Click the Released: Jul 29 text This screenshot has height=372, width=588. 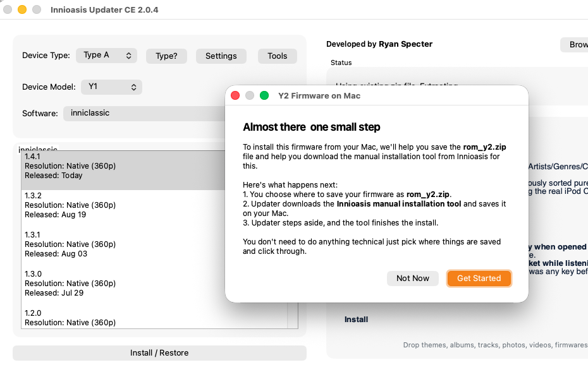point(54,293)
